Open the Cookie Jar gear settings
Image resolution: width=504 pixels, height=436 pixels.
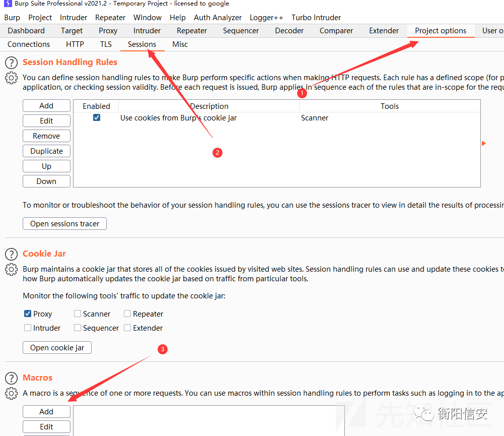pos(11,270)
